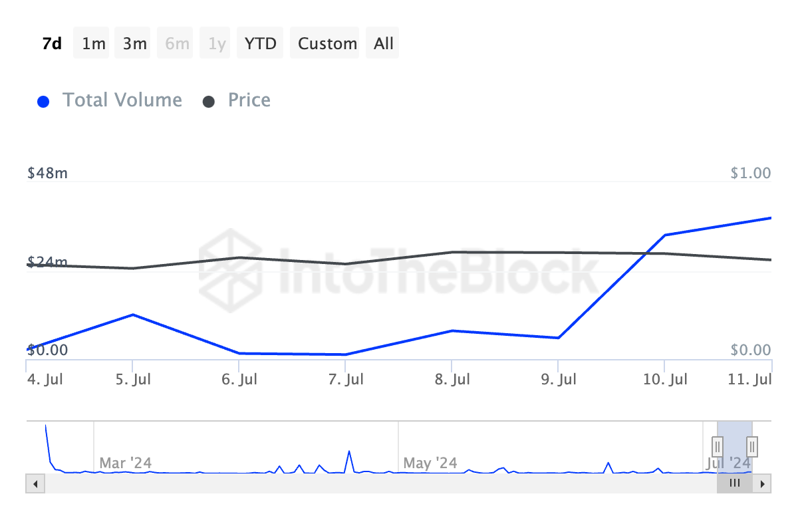Toggle the Price series legend
798x532 pixels.
click(249, 100)
